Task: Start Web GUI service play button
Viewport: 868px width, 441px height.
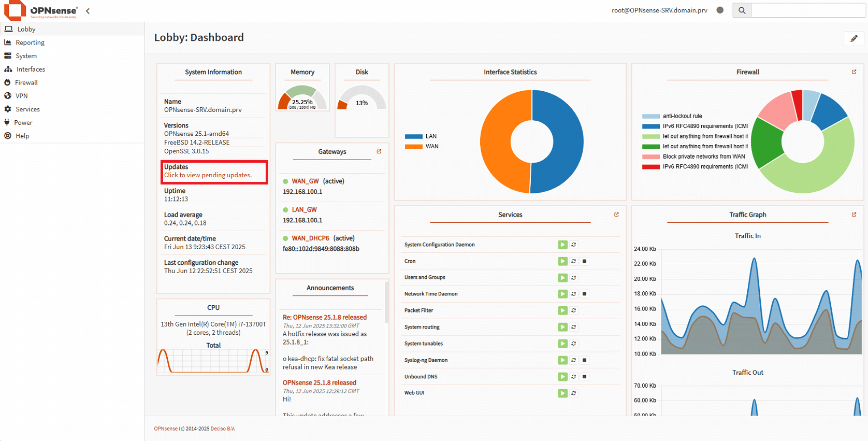Action: (x=562, y=393)
